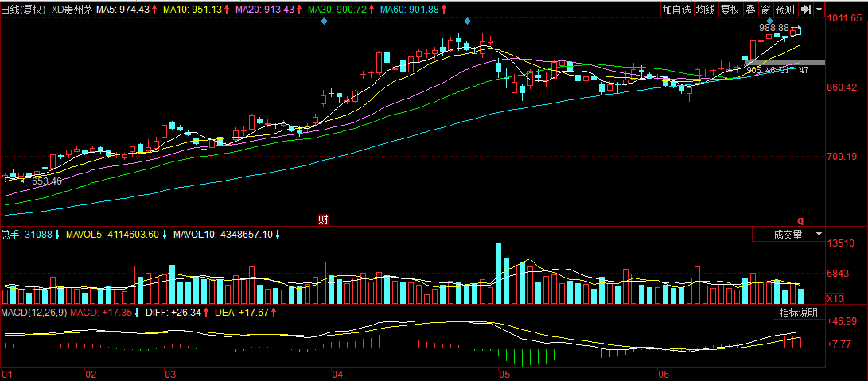868x381 pixels.
Task: Click the 指标说明 indicator help button
Action: tap(798, 313)
